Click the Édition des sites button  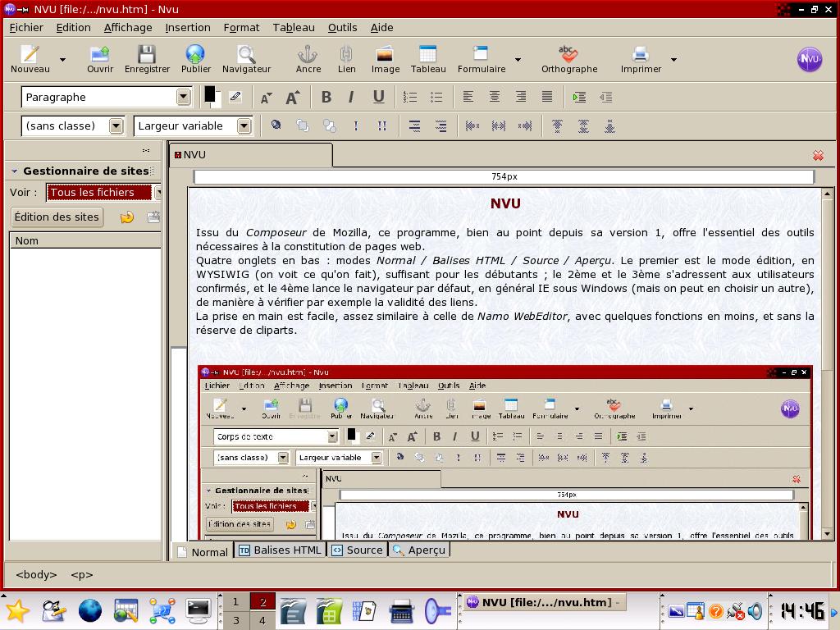57,217
